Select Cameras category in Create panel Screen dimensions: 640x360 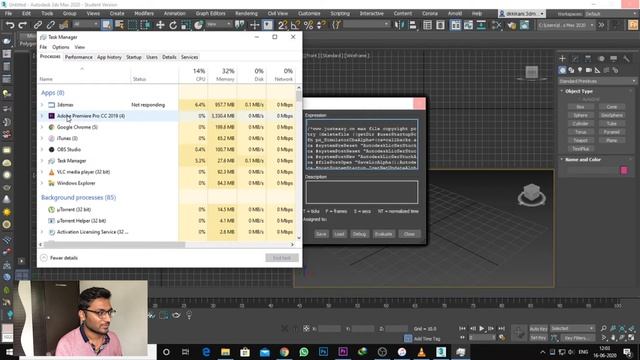(x=589, y=70)
